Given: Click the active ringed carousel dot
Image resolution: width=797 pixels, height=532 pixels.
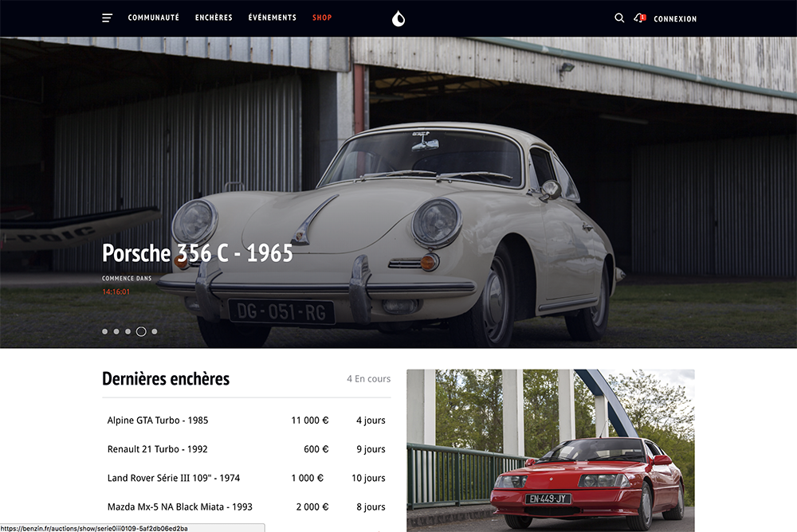Looking at the screenshot, I should (141, 331).
